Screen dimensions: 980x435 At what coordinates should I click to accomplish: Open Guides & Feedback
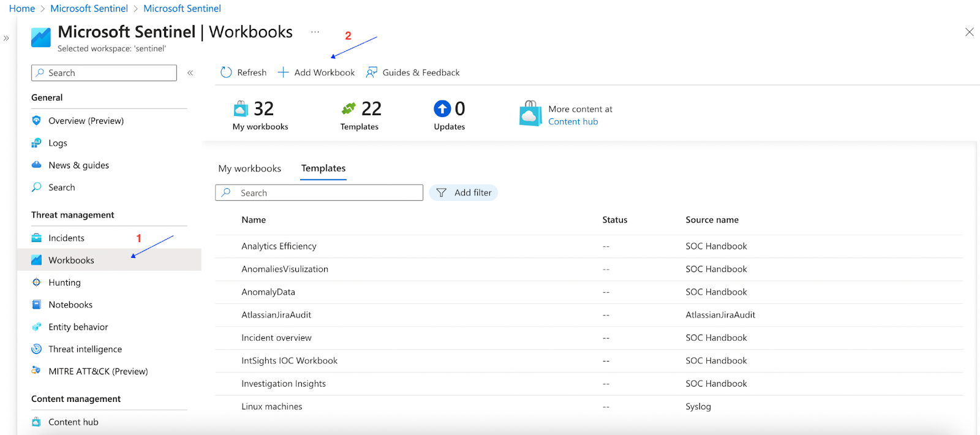click(413, 72)
